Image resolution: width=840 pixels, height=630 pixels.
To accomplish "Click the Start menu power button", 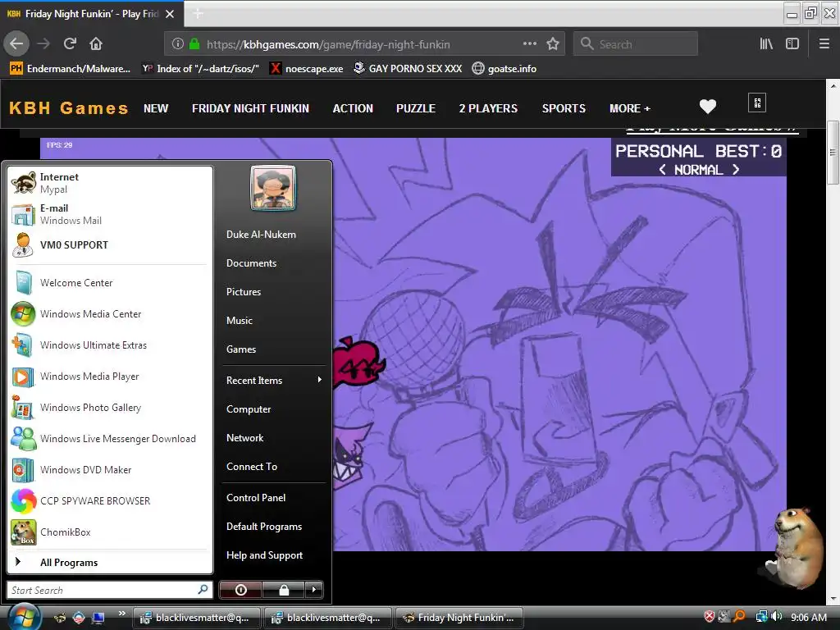I will [x=240, y=590].
